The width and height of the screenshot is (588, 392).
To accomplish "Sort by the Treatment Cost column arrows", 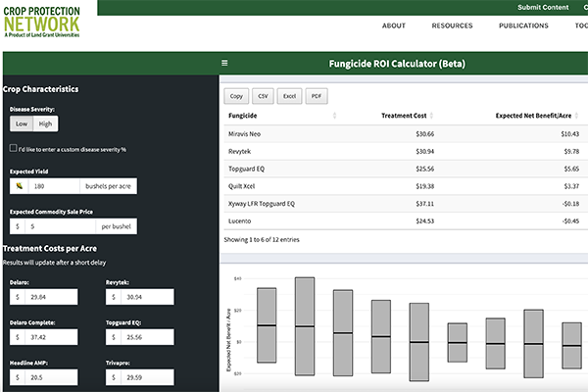I will pos(431,116).
